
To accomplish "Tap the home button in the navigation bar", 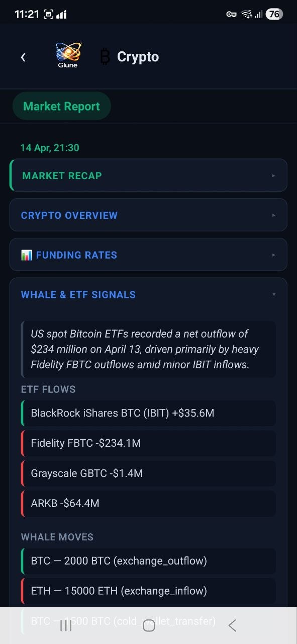I will pos(148,625).
